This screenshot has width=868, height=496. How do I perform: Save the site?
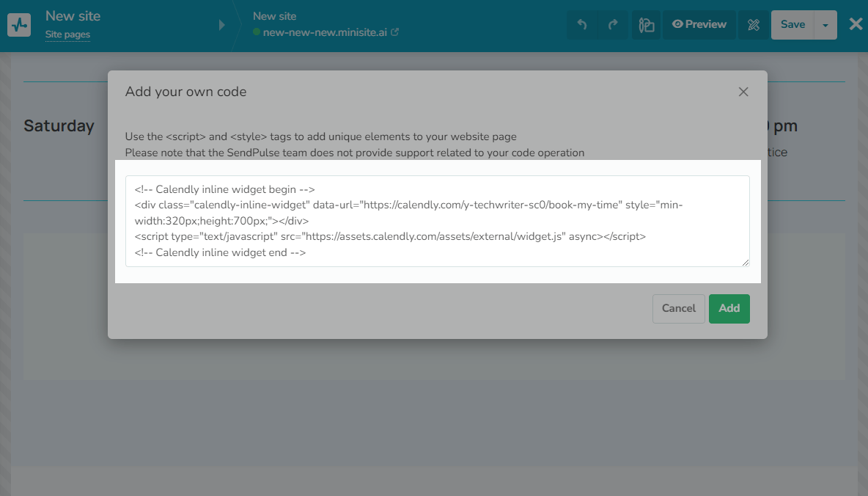tap(792, 24)
